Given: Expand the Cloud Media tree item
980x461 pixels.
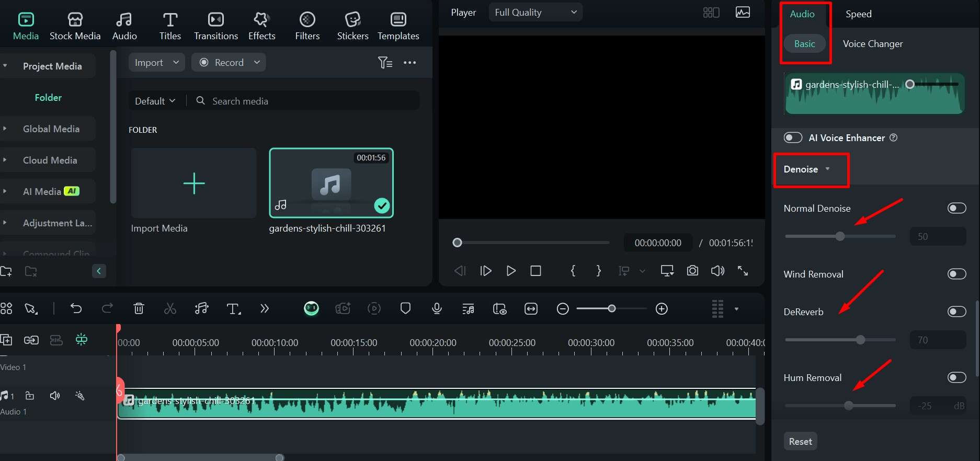Looking at the screenshot, I should click(x=5, y=160).
